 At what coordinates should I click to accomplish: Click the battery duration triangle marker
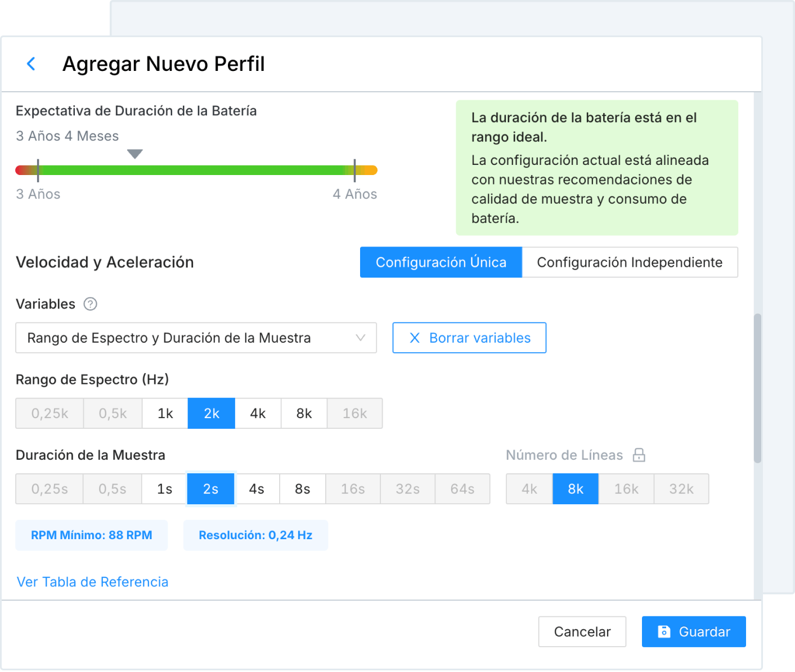tap(134, 154)
